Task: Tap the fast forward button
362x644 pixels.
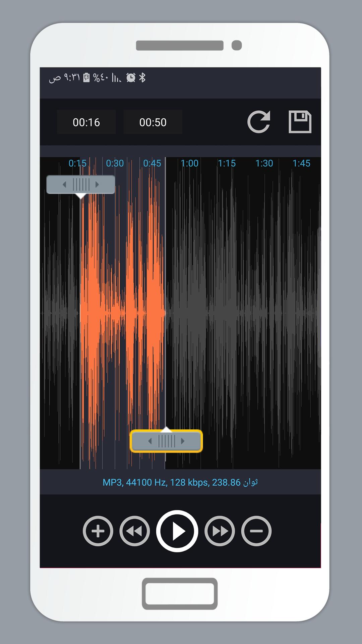Action: (220, 531)
